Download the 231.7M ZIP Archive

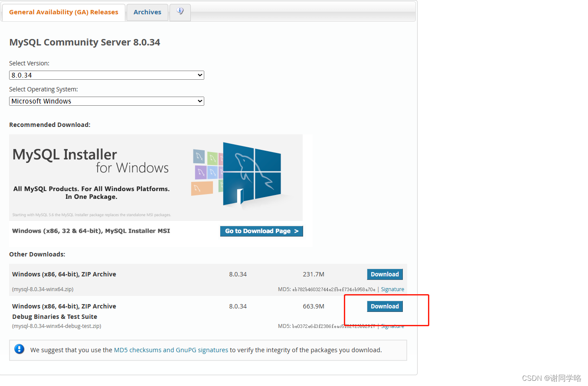click(385, 274)
